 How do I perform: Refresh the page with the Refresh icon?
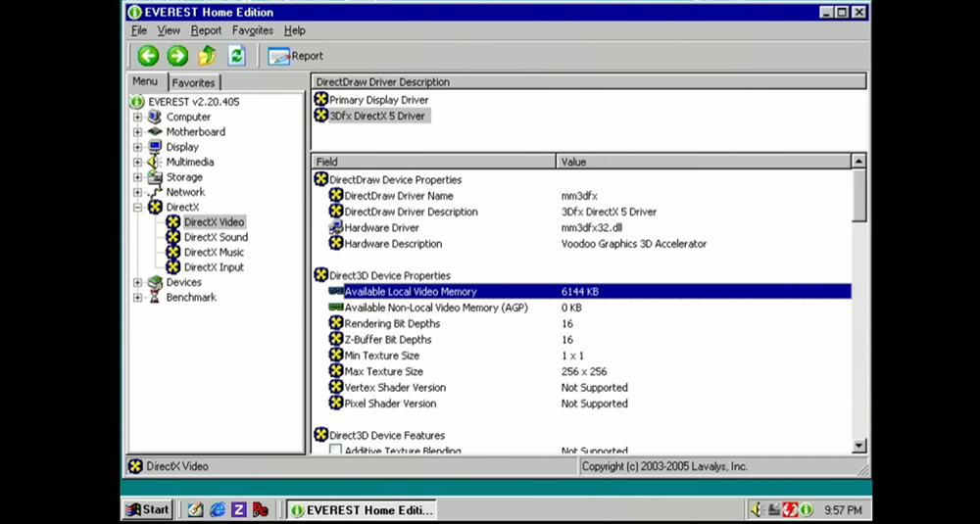coord(236,56)
